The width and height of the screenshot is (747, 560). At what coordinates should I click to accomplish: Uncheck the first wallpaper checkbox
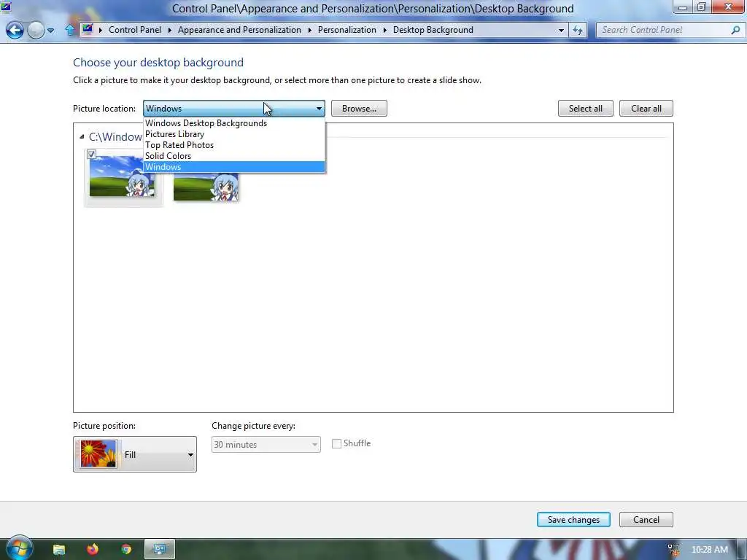[91, 155]
